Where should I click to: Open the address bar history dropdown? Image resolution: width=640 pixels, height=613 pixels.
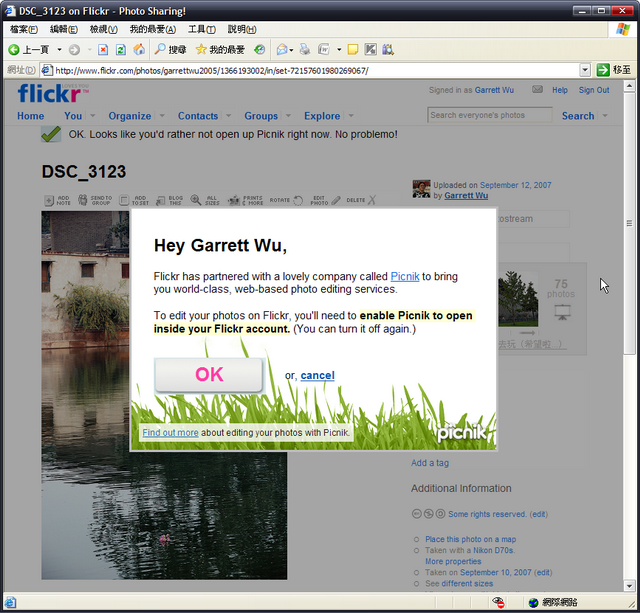(x=585, y=70)
